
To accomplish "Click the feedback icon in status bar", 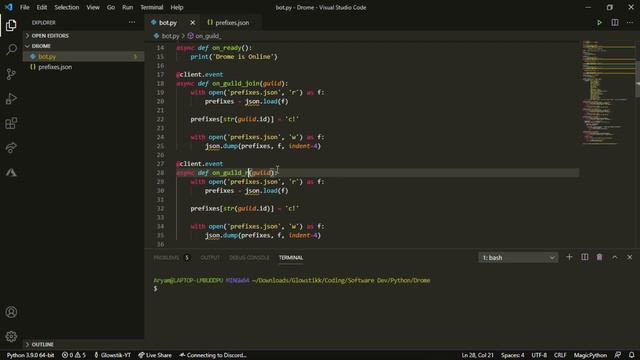I will point(618,355).
